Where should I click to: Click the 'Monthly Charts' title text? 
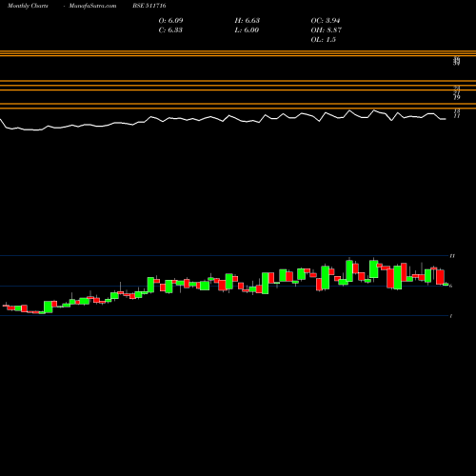pos(28,6)
